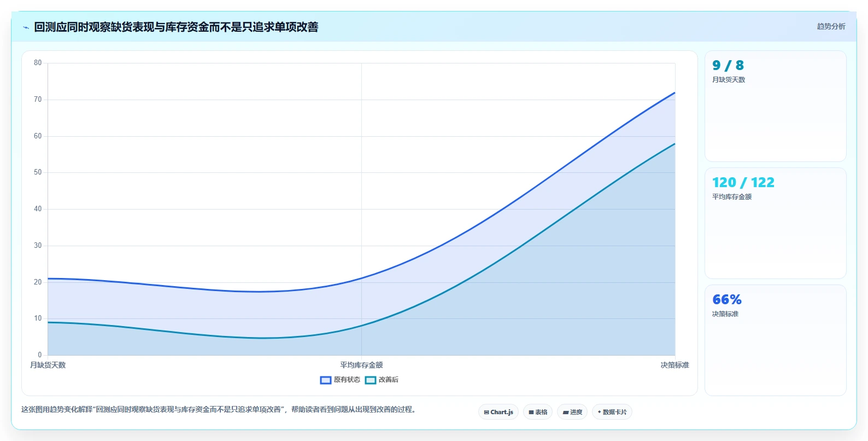
Task: Click the 50 y-axis tick label
Action: pos(38,172)
